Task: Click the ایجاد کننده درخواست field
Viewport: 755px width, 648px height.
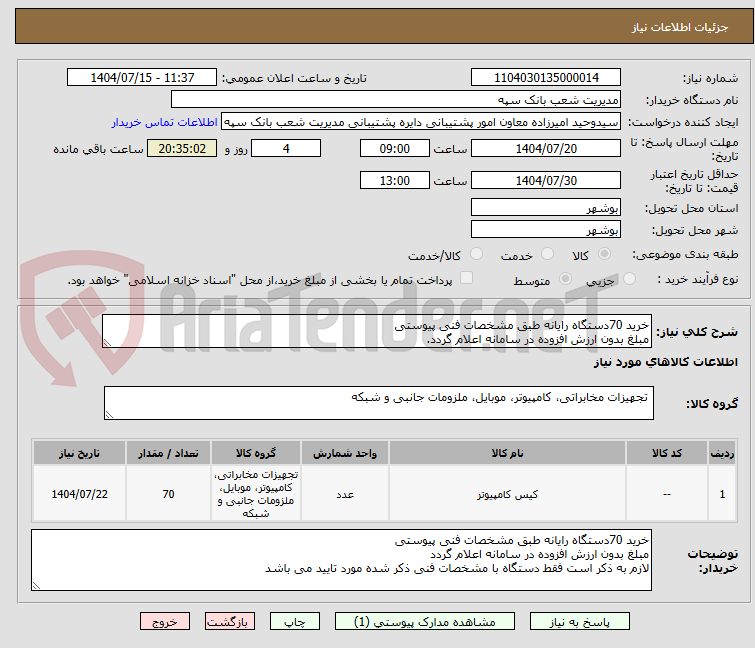Action: tap(421, 122)
